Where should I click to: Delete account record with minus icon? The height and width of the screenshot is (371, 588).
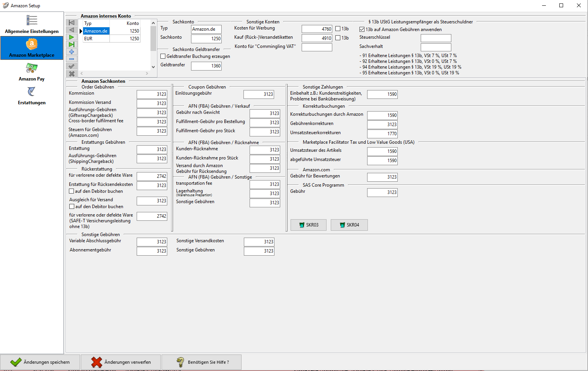[x=72, y=59]
